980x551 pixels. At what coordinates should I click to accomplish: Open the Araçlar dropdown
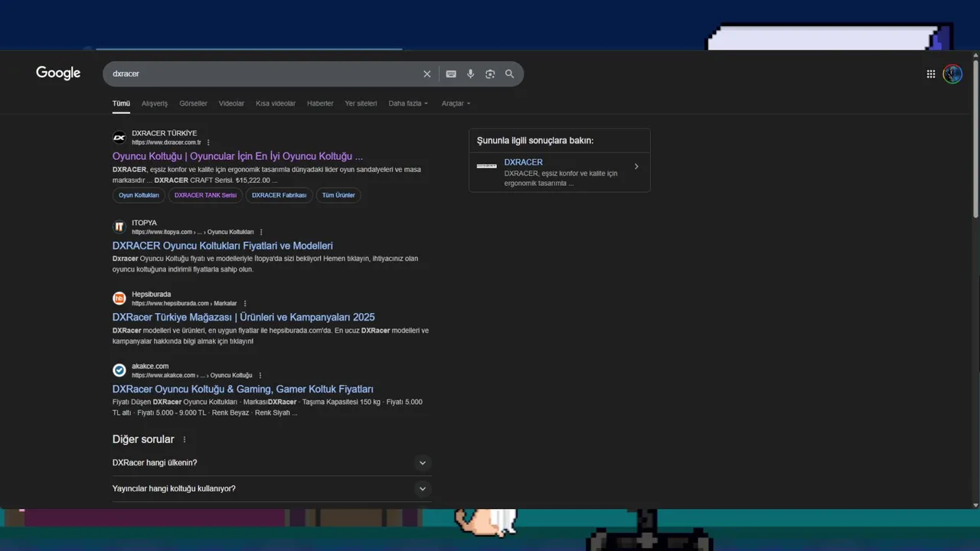(456, 103)
